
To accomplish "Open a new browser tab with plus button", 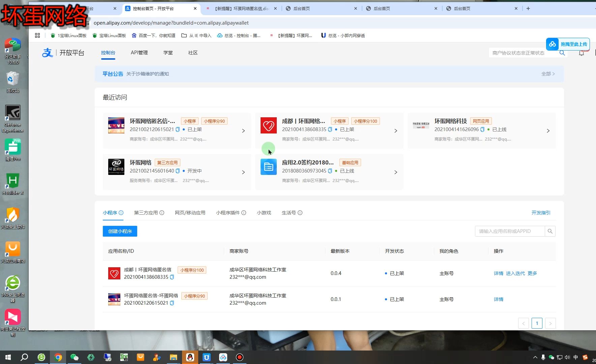I will pos(528,8).
